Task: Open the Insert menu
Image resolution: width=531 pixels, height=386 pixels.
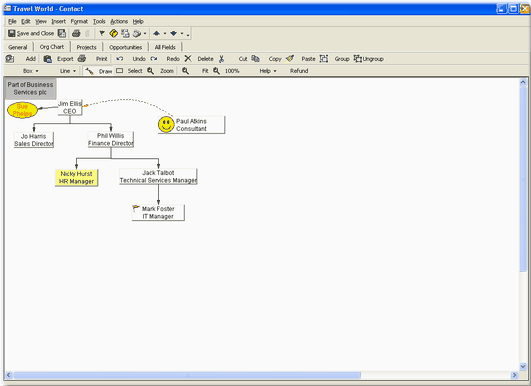Action: tap(59, 22)
